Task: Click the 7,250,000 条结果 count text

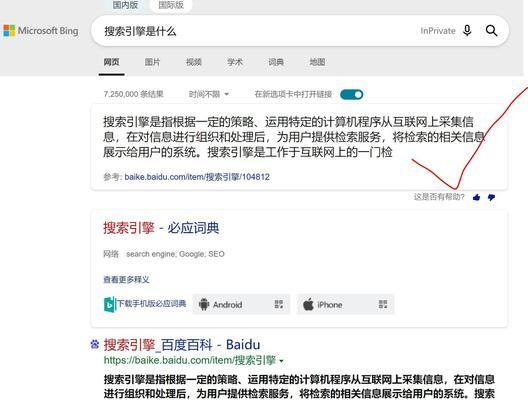Action: pyautogui.click(x=133, y=94)
